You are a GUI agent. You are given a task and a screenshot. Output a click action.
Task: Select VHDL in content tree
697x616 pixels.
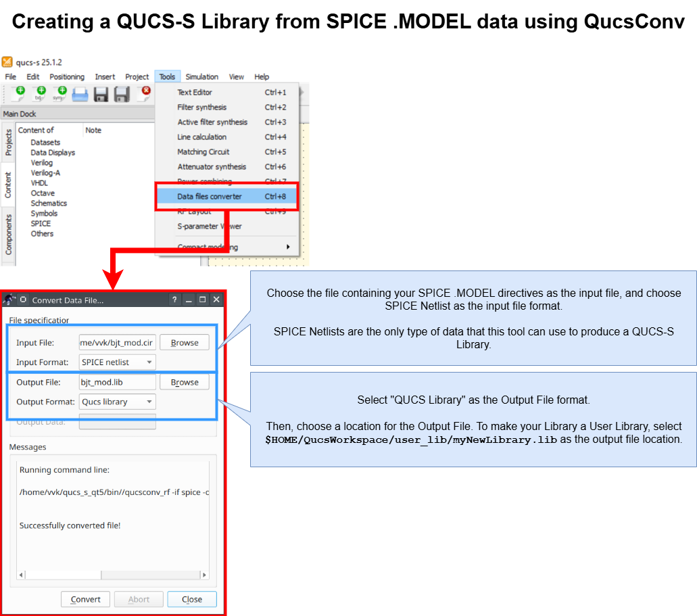pyautogui.click(x=39, y=183)
